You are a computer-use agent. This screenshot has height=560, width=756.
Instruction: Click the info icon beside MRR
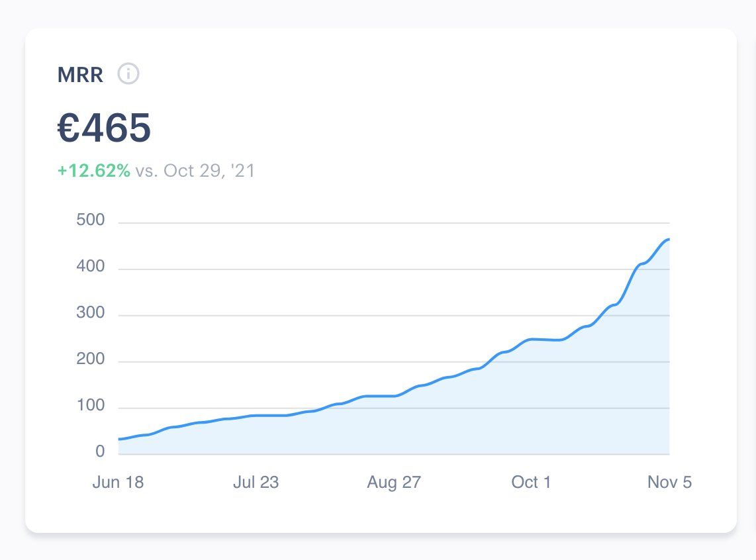(x=128, y=74)
